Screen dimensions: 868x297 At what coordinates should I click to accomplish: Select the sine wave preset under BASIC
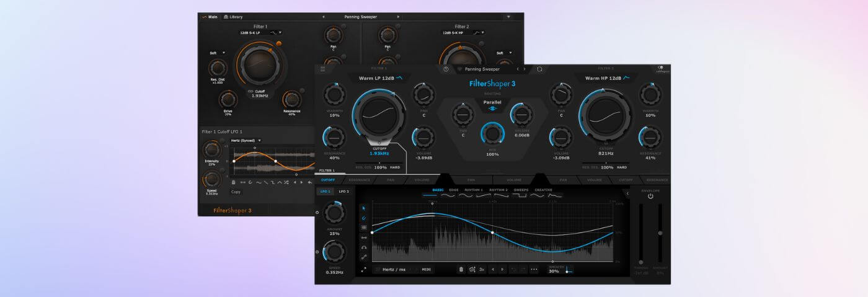coord(447,195)
